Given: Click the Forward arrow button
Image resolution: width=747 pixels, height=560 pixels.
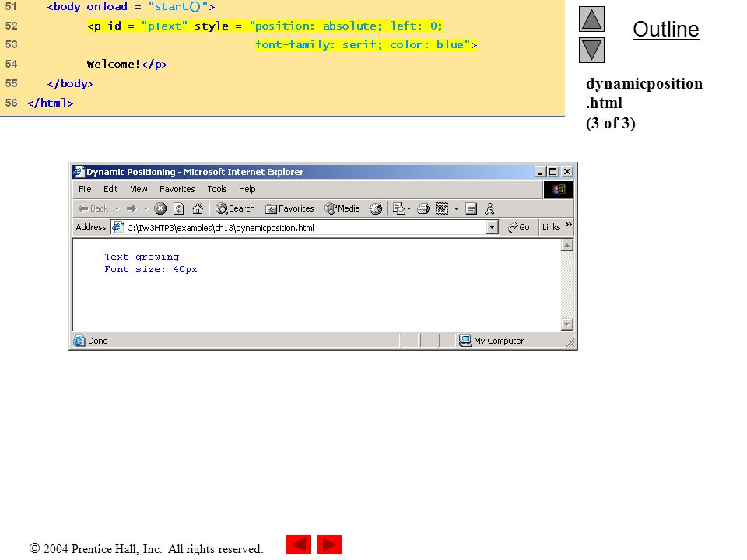Looking at the screenshot, I should 132,208.
